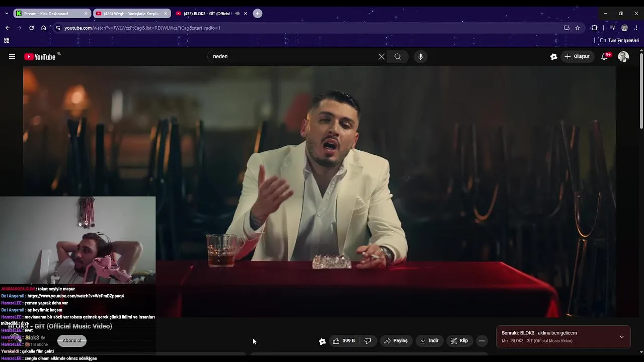Open the Chrome profile avatar
This screenshot has height=362, width=644.
[x=624, y=28]
